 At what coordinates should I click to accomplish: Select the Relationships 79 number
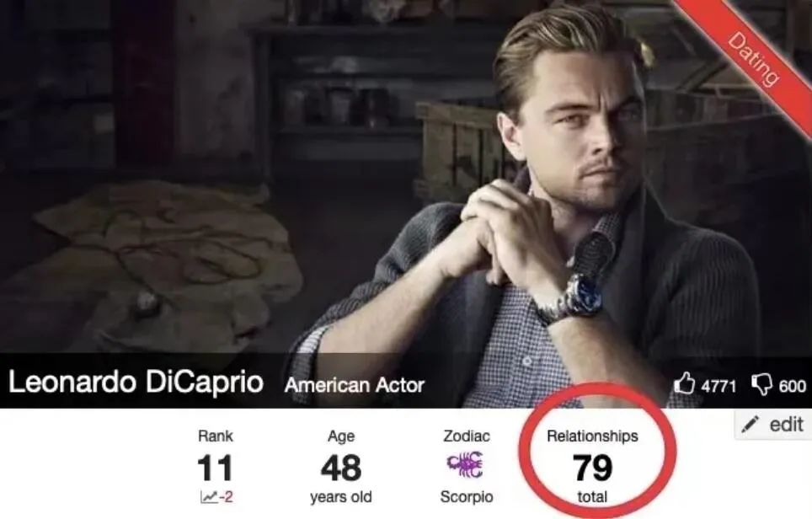click(x=592, y=468)
